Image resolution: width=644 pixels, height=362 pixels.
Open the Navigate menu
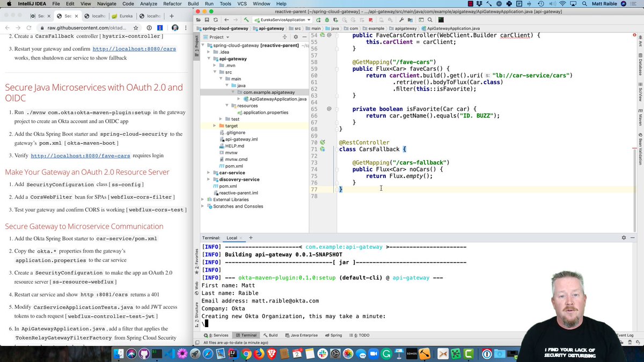click(x=107, y=4)
